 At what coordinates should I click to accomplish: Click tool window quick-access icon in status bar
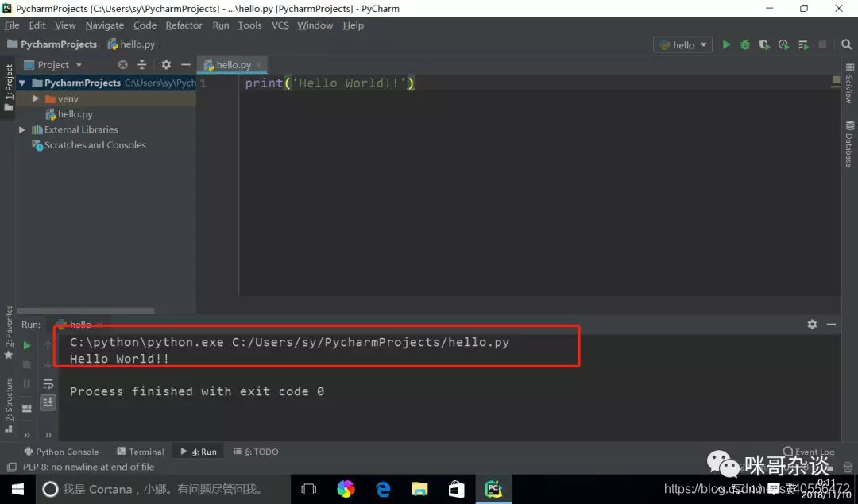[x=11, y=467]
